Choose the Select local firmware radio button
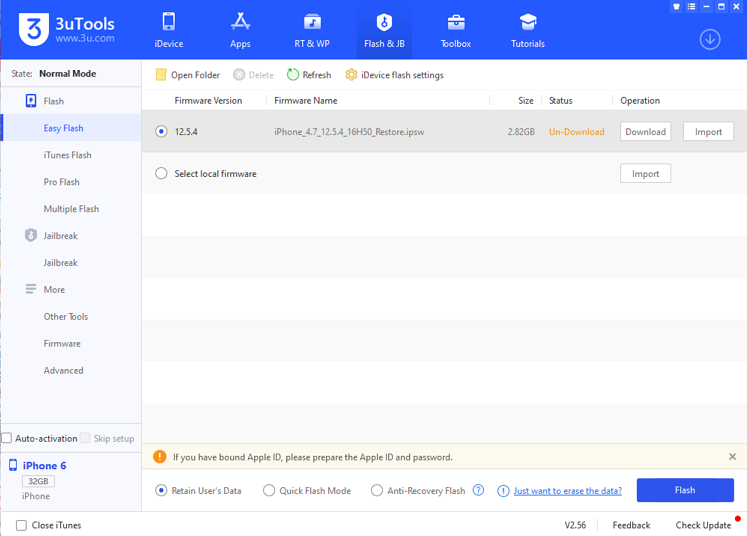 click(x=161, y=173)
